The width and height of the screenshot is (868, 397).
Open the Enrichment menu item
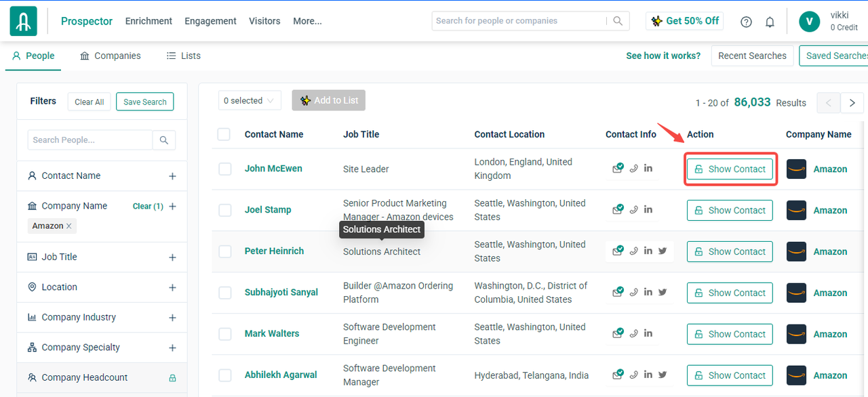[149, 21]
